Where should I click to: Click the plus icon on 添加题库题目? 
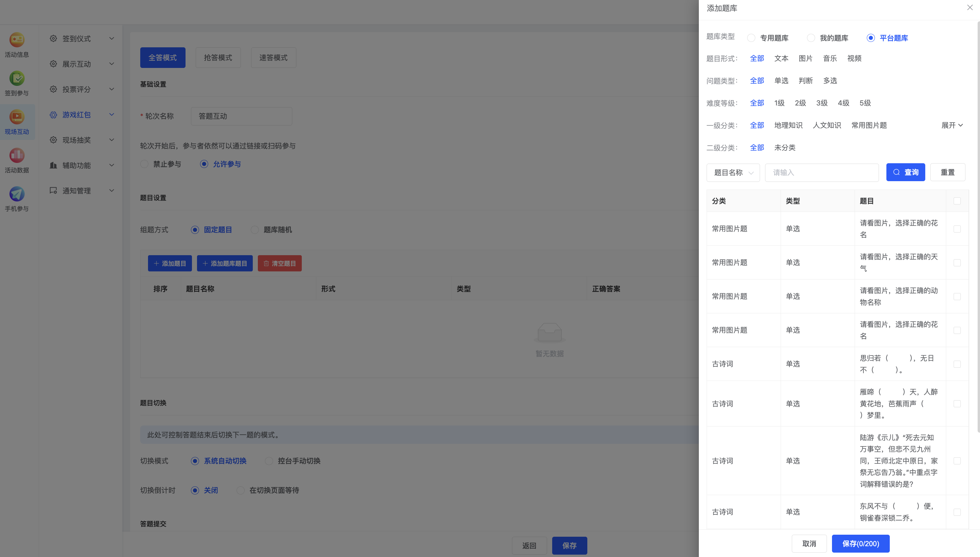pos(205,264)
